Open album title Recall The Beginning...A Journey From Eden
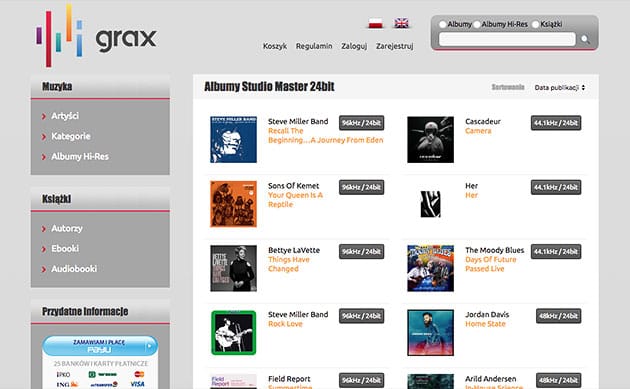This screenshot has height=389, width=630. (x=325, y=135)
